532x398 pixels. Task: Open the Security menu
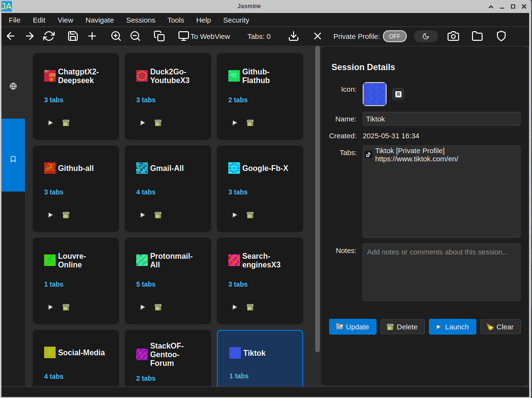[x=236, y=20]
